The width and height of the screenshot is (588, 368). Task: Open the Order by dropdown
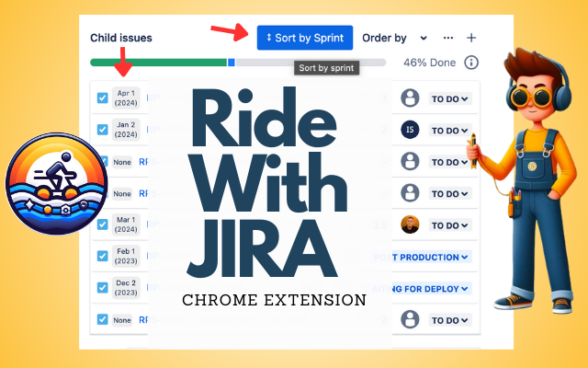394,38
